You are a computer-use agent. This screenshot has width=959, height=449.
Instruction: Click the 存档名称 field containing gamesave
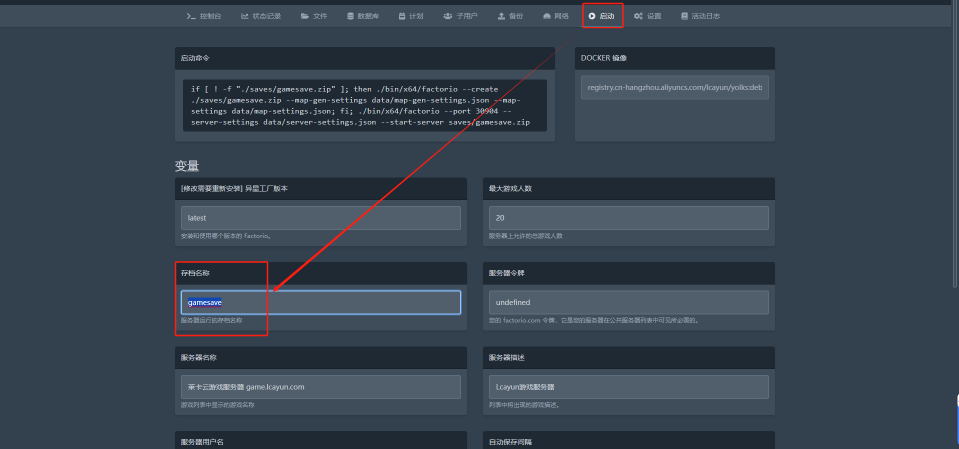click(x=321, y=302)
